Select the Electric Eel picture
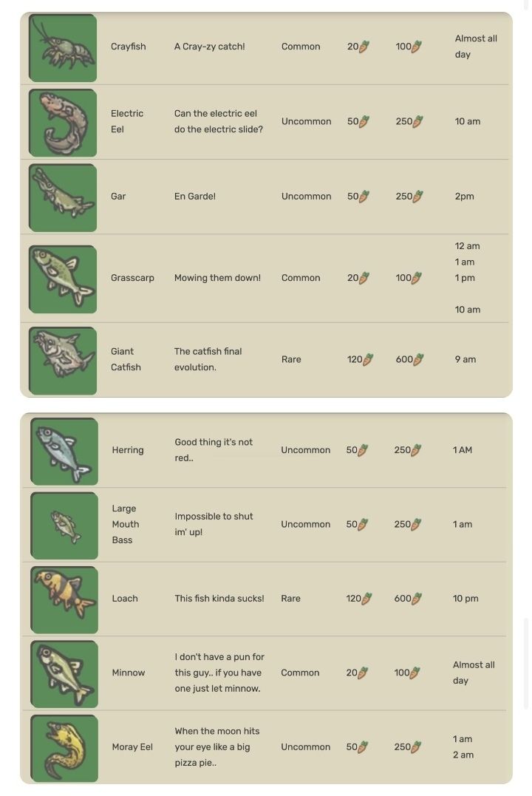 [63, 123]
